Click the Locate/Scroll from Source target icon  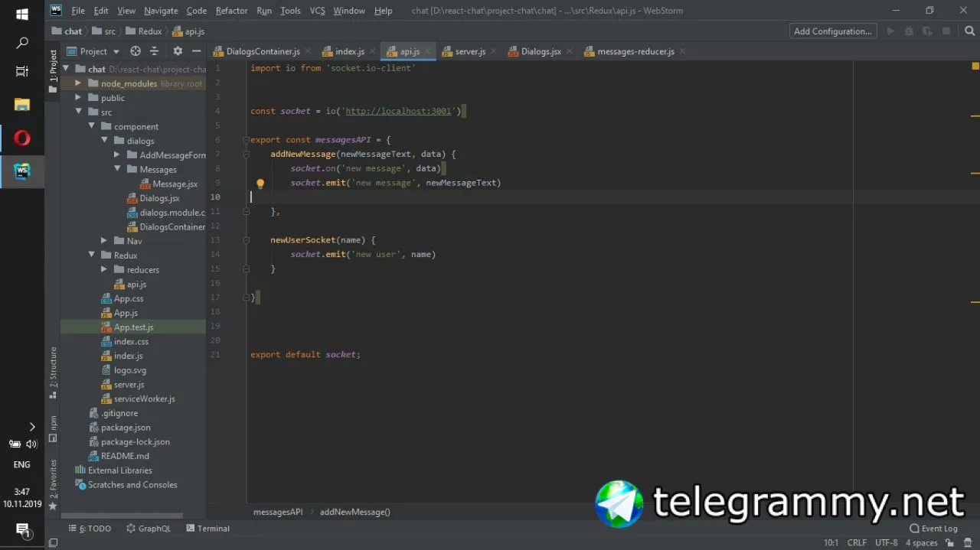[136, 51]
